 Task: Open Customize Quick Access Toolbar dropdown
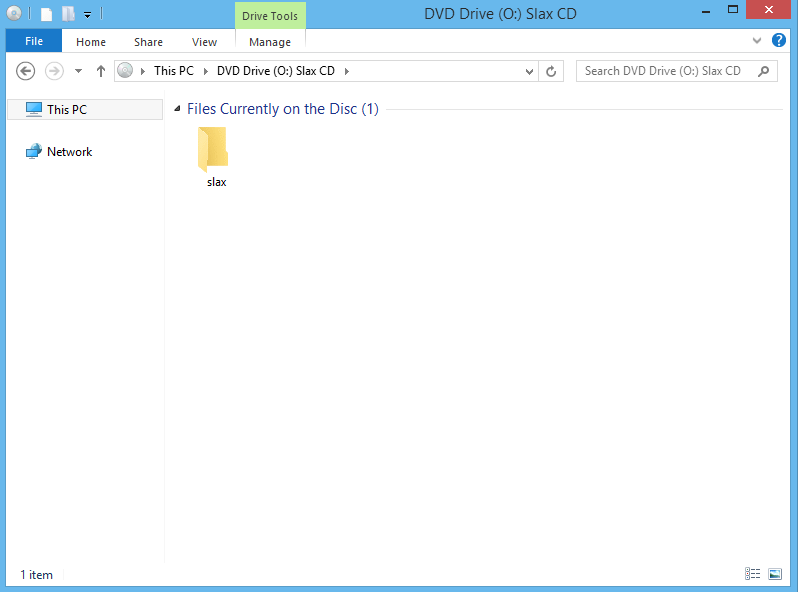click(x=88, y=15)
